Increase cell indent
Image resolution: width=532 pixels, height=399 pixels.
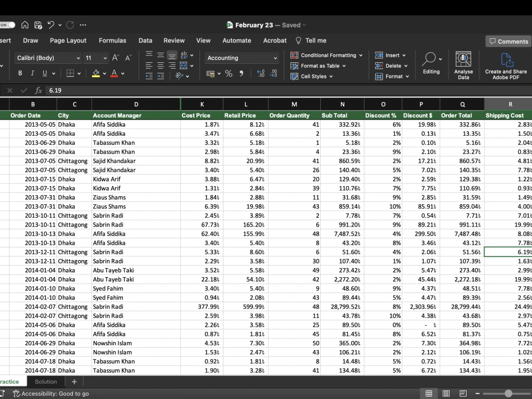click(161, 76)
